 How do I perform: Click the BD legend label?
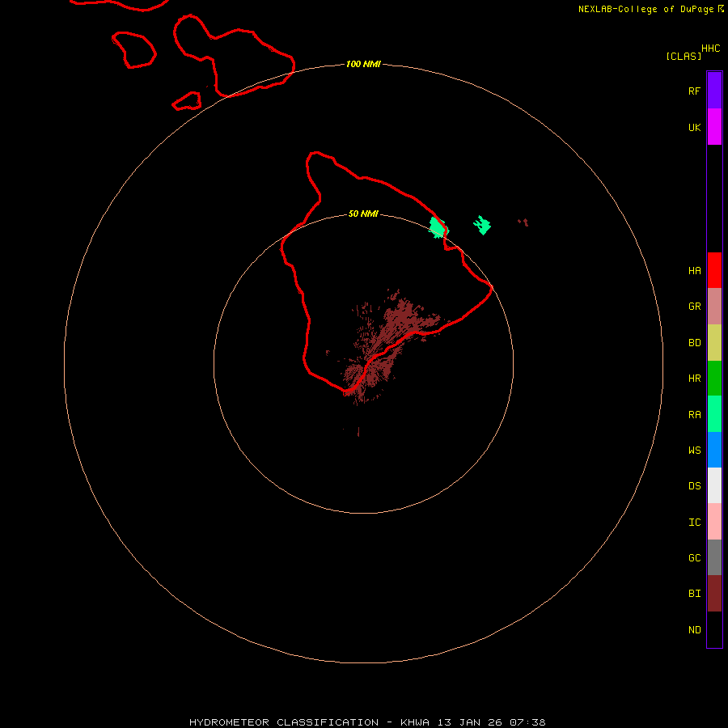tap(694, 343)
